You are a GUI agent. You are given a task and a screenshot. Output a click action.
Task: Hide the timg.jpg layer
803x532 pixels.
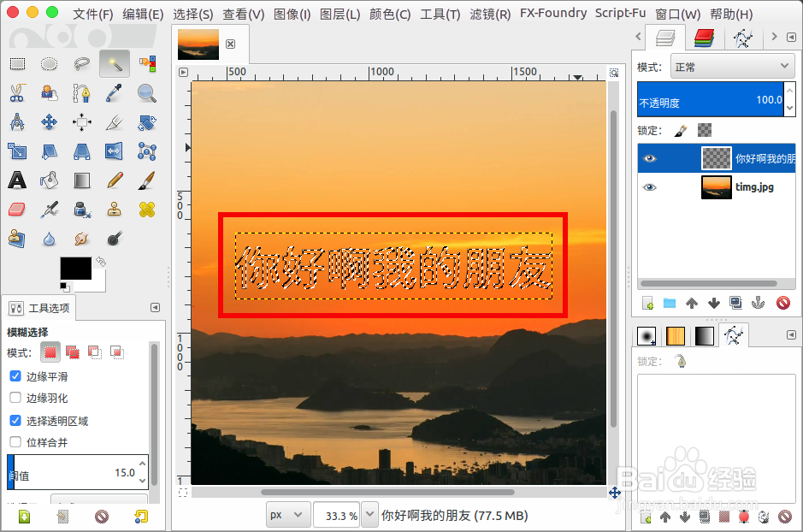[649, 187]
